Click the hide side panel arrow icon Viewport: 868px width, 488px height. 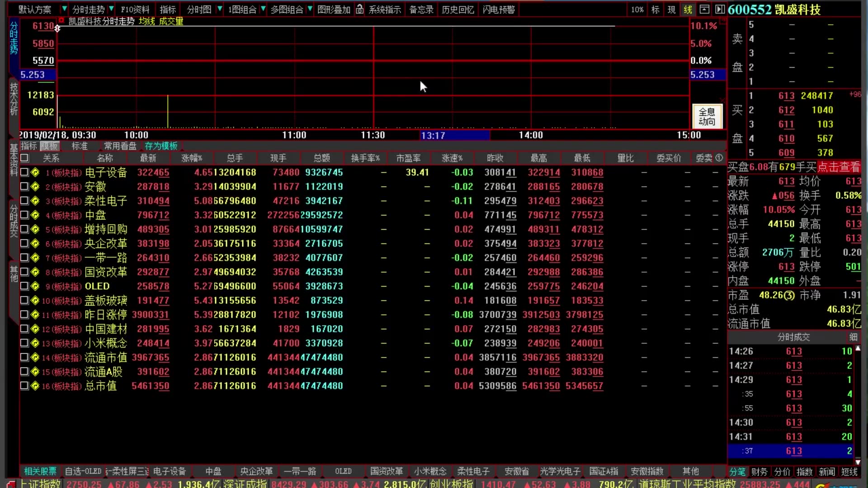coord(720,9)
